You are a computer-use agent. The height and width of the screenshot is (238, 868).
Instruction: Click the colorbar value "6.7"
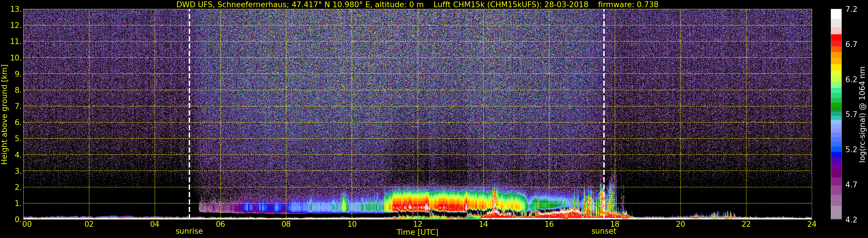coord(851,44)
